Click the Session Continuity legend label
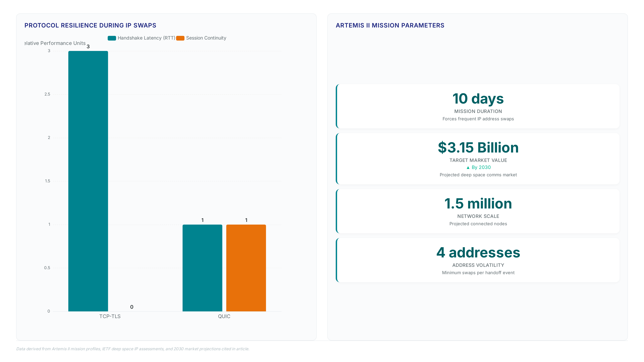Image resolution: width=644 pixels, height=362 pixels. pos(206,38)
